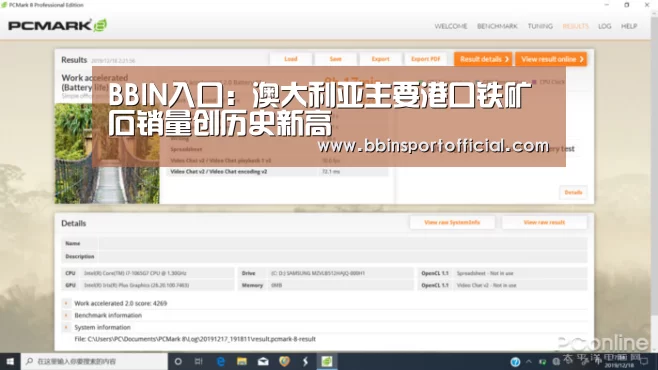Click the taskbar search box
Screen dimensions: 658x370
pos(94,361)
